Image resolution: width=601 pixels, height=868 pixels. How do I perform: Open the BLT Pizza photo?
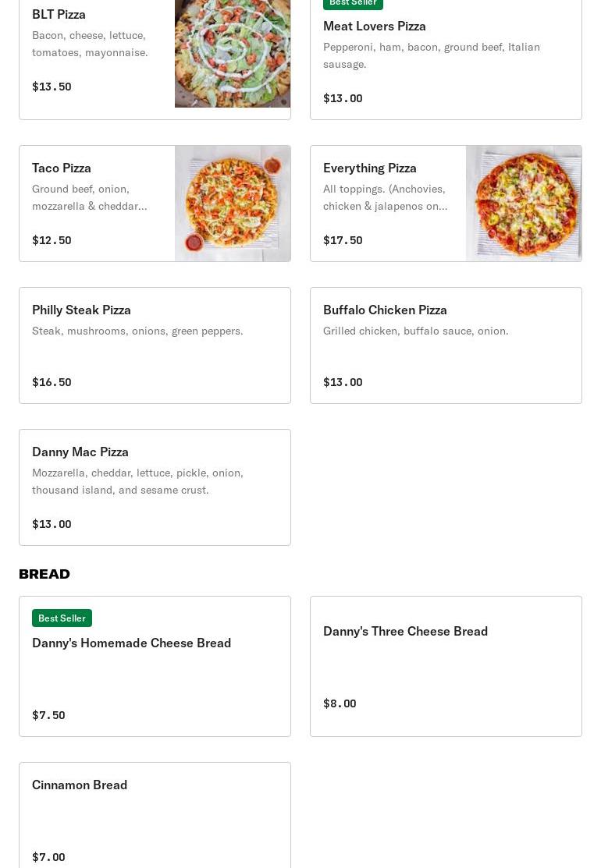tap(233, 53)
